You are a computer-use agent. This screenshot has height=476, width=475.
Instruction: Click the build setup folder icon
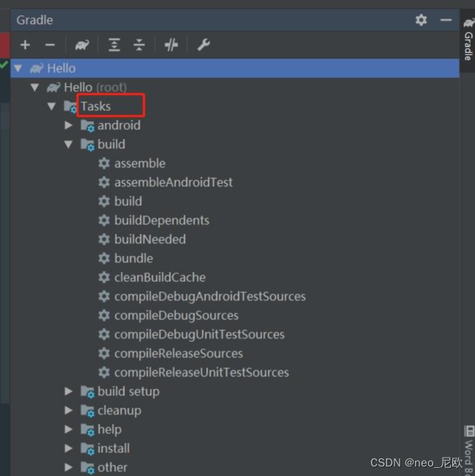88,392
